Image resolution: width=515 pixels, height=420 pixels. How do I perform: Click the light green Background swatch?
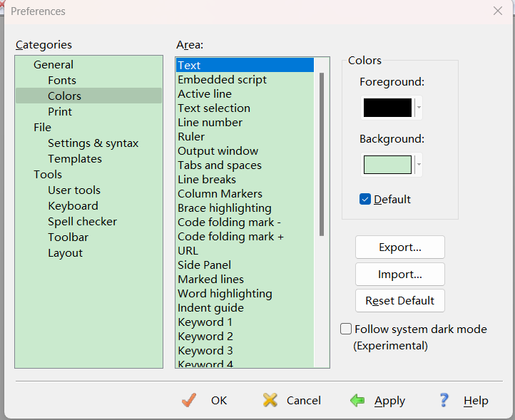(387, 165)
